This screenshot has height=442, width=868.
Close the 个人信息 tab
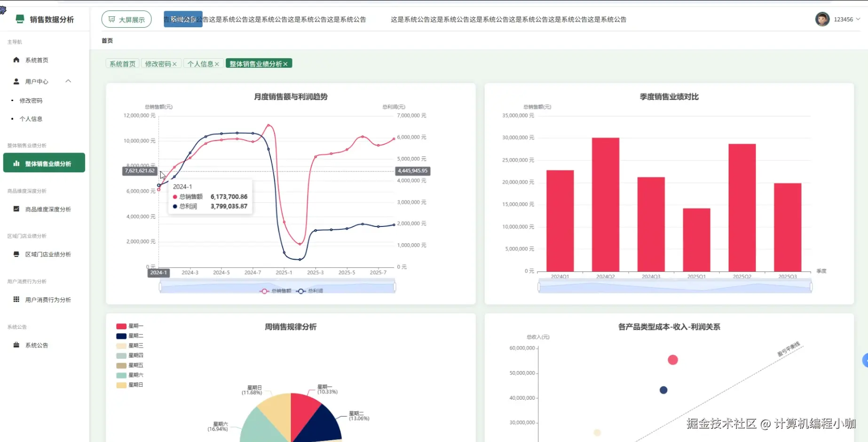(x=217, y=64)
